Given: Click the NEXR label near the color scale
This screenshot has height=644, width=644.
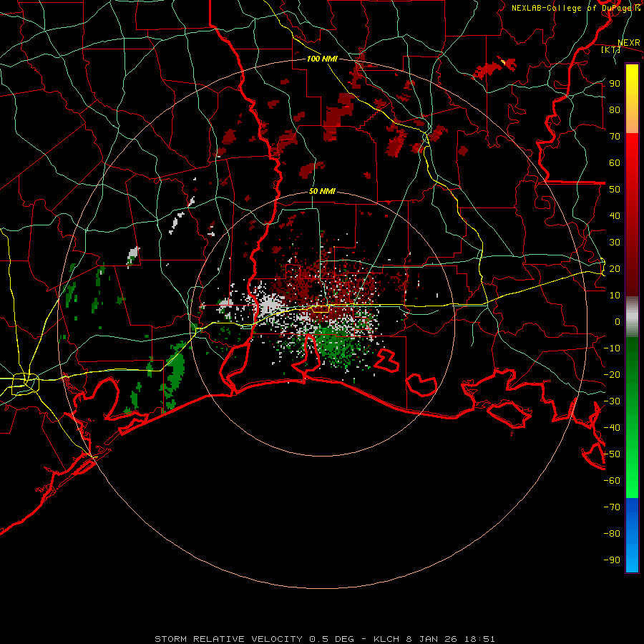Looking at the screenshot, I should (629, 43).
